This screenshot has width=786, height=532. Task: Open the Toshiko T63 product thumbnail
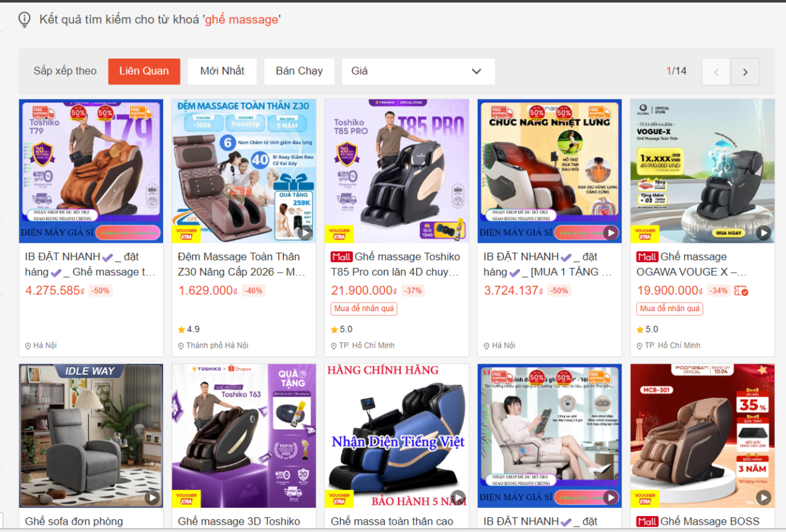tap(244, 435)
